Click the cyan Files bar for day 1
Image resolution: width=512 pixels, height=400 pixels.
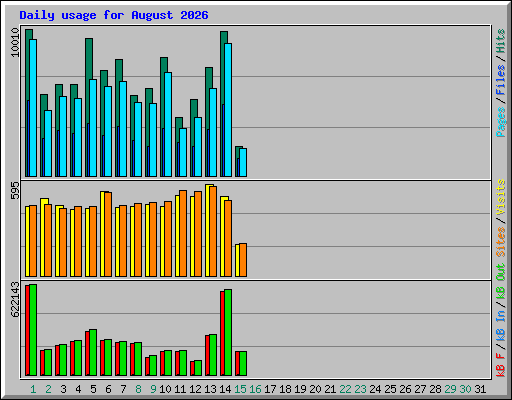click(33, 108)
